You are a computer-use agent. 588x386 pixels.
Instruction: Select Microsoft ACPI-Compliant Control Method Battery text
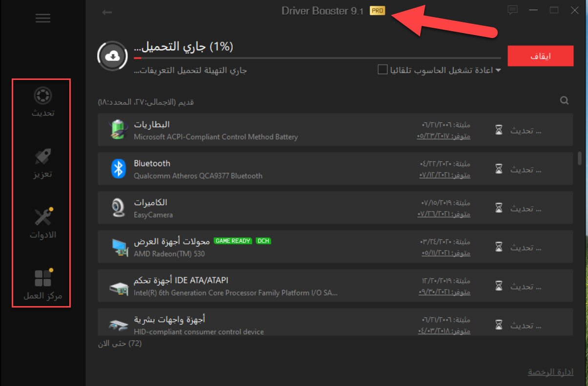click(216, 137)
